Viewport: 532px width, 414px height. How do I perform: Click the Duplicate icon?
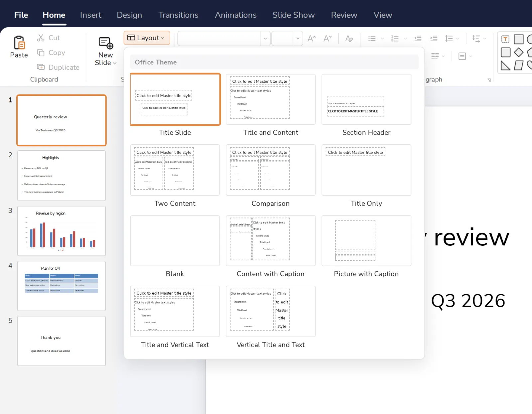(41, 67)
